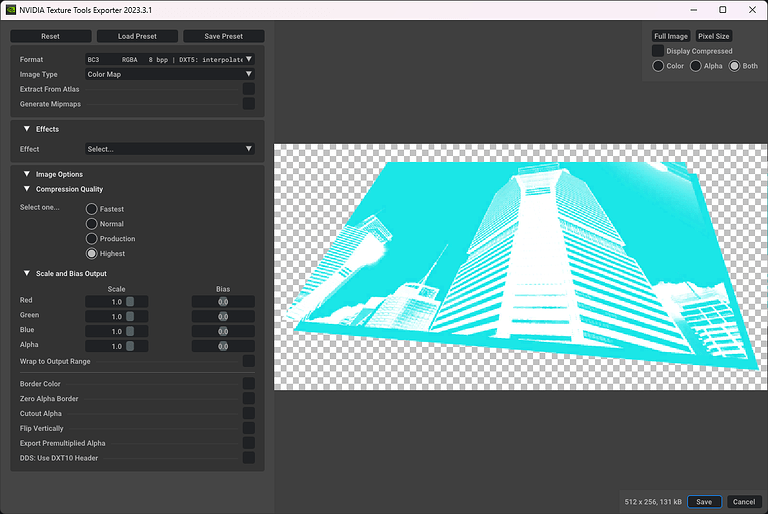This screenshot has width=768, height=514.
Task: Toggle the Display Compressed checkbox
Action: pyautogui.click(x=658, y=51)
